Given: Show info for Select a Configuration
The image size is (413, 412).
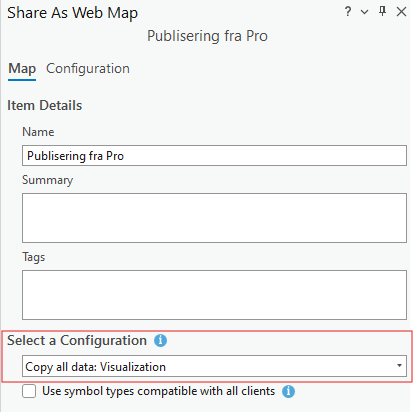Looking at the screenshot, I should (x=160, y=341).
